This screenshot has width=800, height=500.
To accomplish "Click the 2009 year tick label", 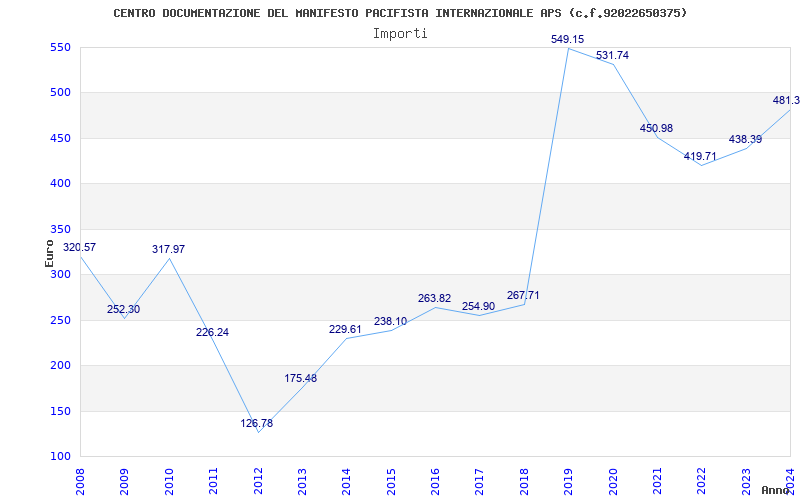I will tap(124, 481).
